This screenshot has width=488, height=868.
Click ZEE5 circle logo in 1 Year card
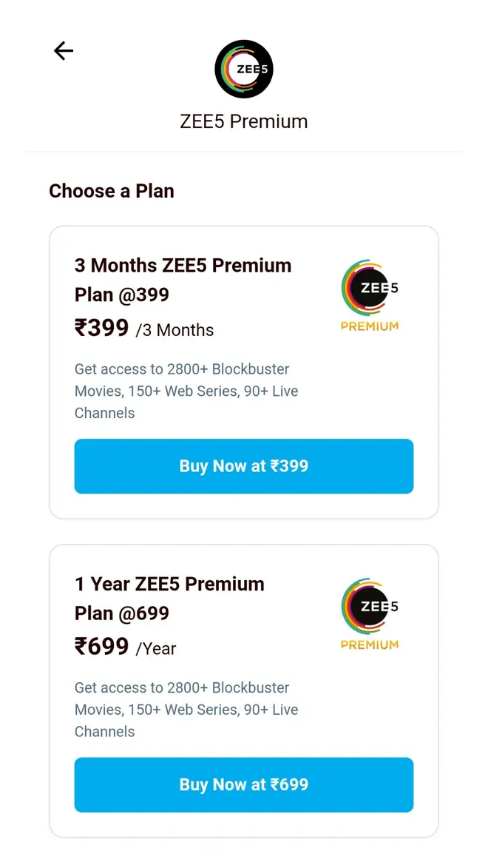click(369, 606)
